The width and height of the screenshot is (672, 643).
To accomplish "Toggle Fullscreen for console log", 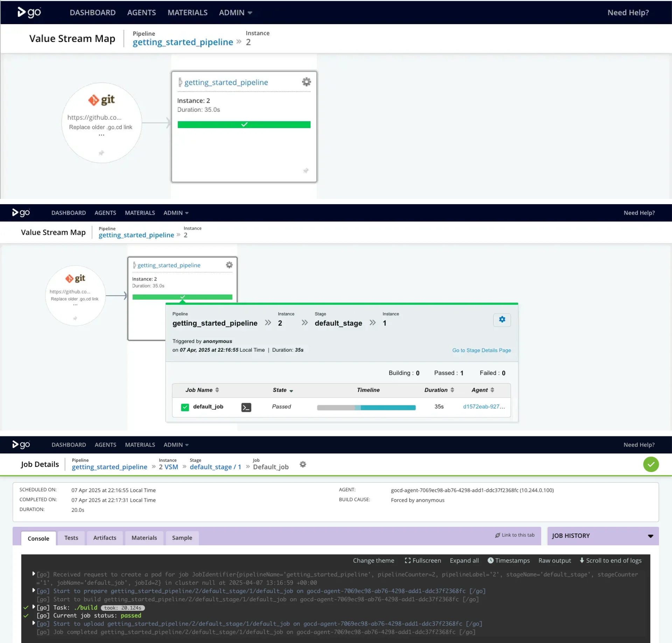I will (x=422, y=560).
